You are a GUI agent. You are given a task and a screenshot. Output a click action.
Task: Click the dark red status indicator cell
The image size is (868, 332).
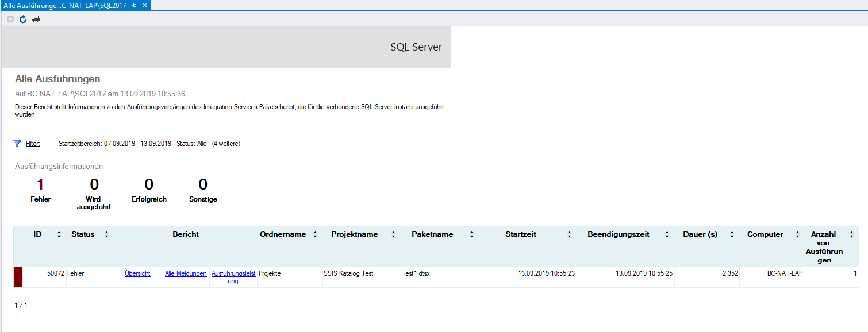(18, 277)
